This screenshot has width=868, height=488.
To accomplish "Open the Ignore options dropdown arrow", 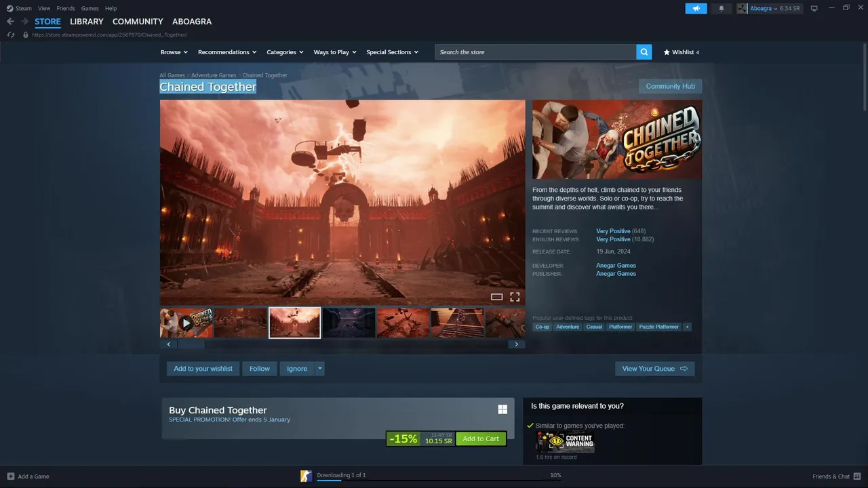I will coord(320,369).
